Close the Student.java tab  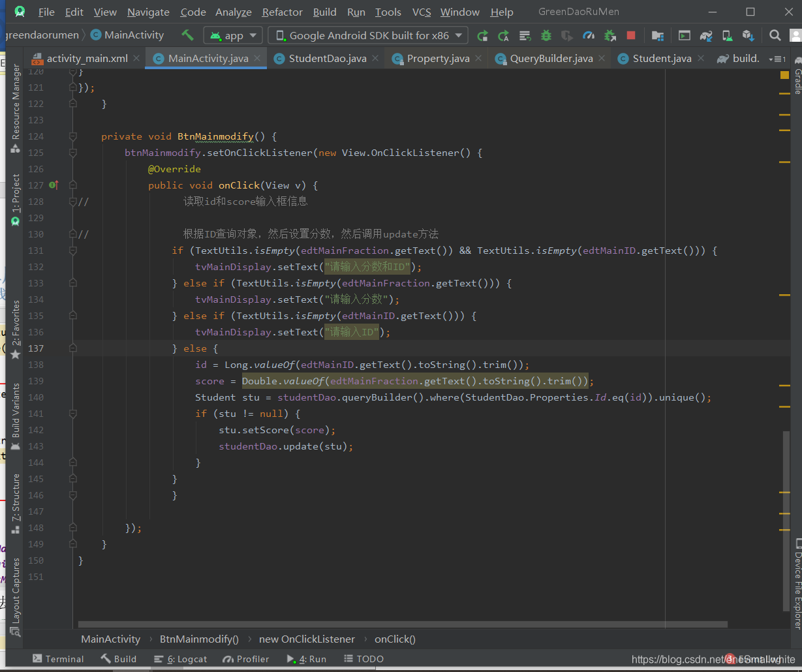coord(700,58)
